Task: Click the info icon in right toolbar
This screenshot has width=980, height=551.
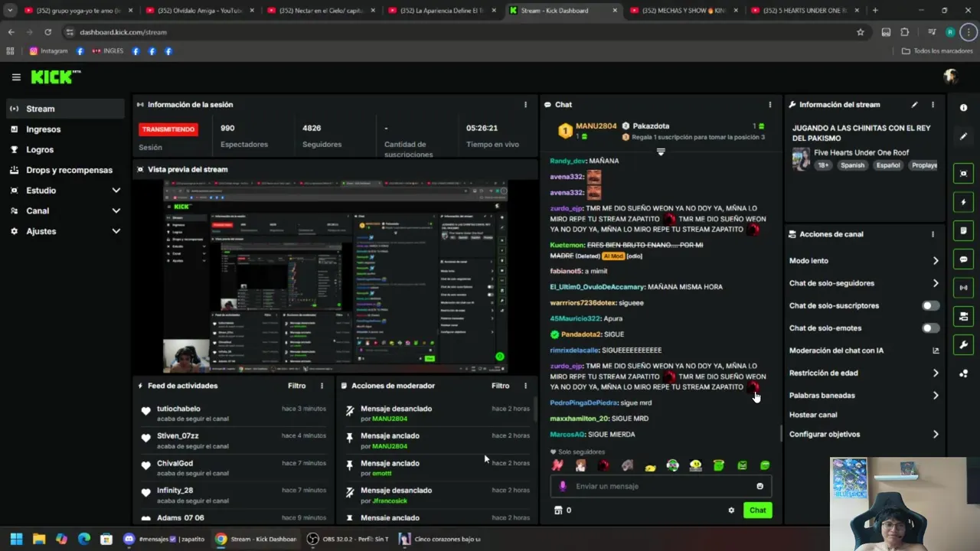Action: 963,108
